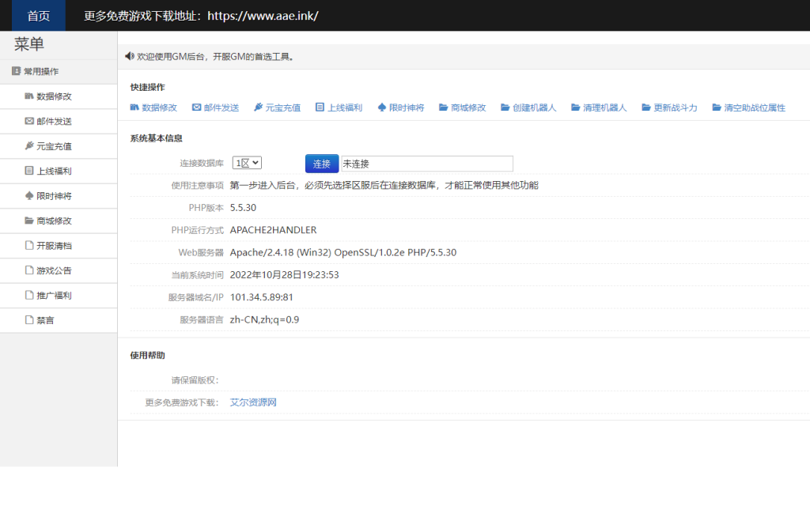Click the spade icon for 限时神将 shortcut

tap(382, 108)
